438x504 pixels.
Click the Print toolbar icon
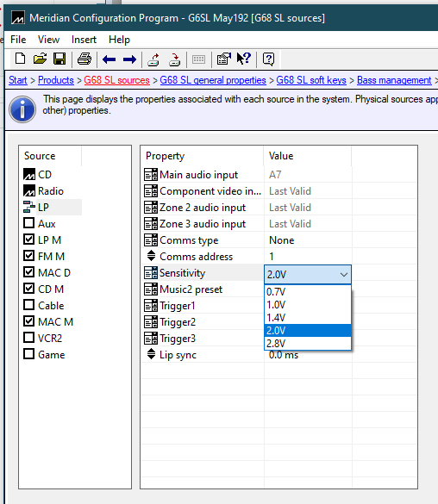[x=84, y=59]
